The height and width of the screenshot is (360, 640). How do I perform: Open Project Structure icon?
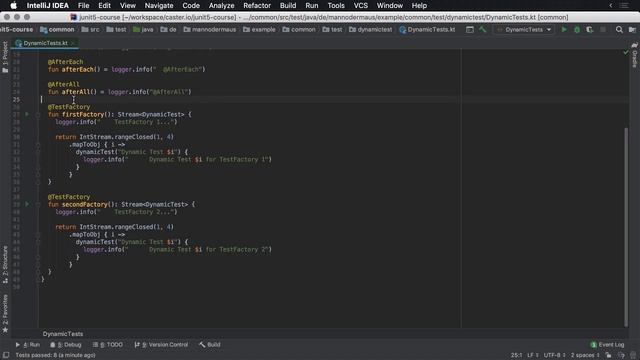pyautogui.click(x=632, y=30)
